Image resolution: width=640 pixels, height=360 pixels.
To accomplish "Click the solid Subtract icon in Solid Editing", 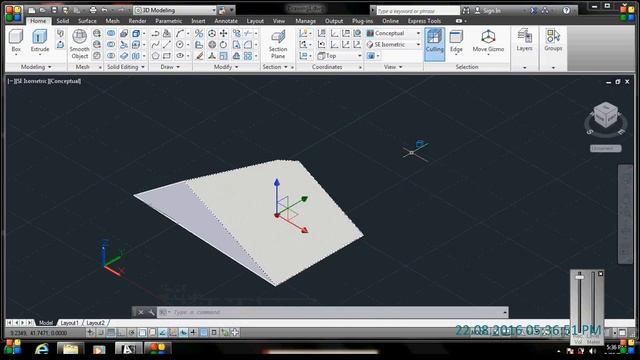I will coord(111,44).
